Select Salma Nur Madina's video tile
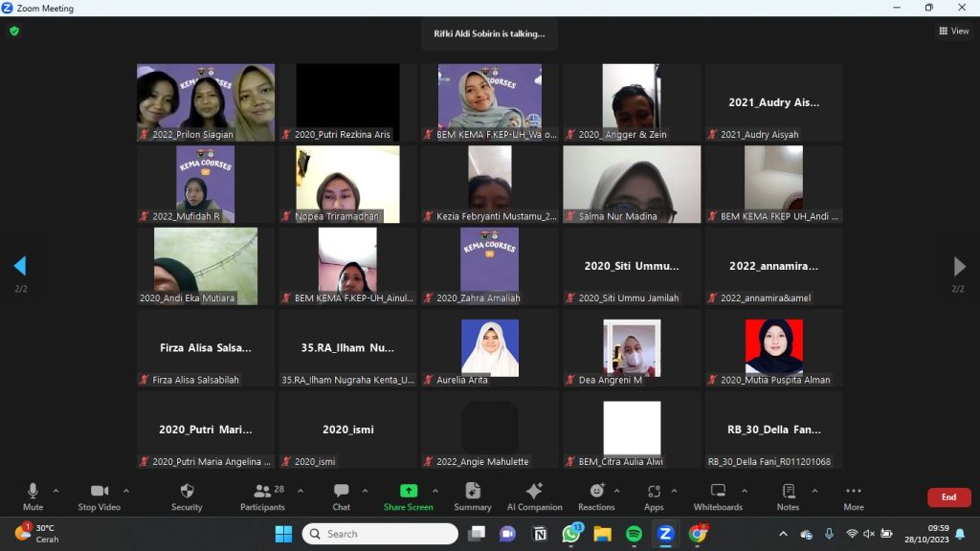 632,184
